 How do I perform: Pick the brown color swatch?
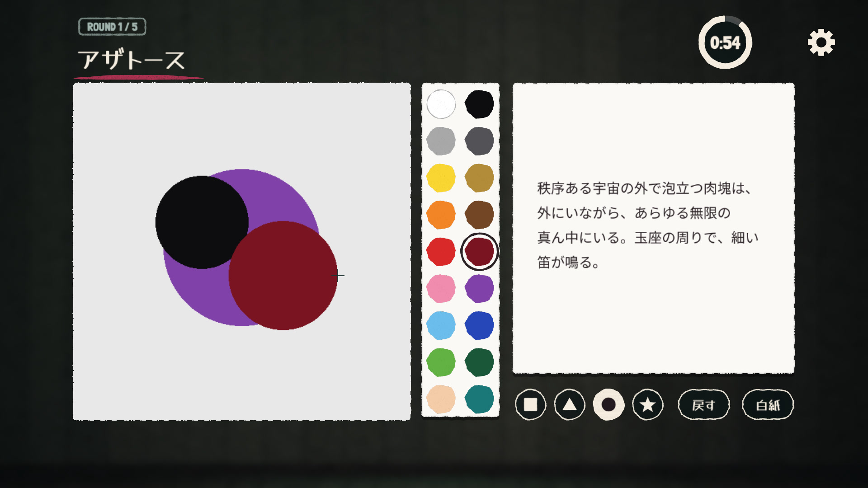pos(479,215)
